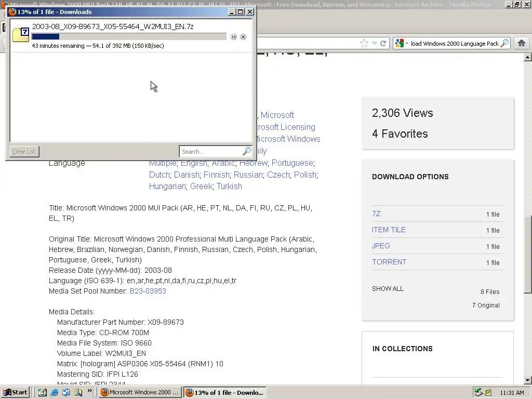Open the URL history dropdown arrow
This screenshot has height=399, width=532.
coord(374,44)
